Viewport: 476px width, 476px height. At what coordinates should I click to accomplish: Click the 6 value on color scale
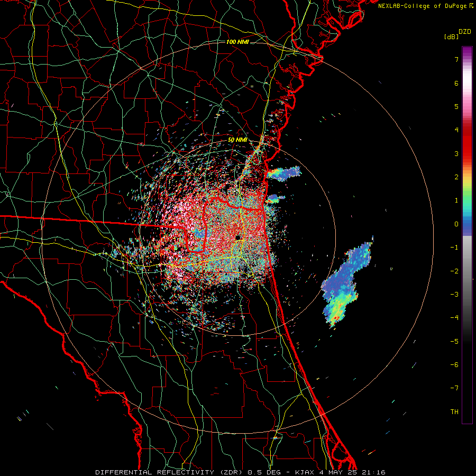point(456,83)
